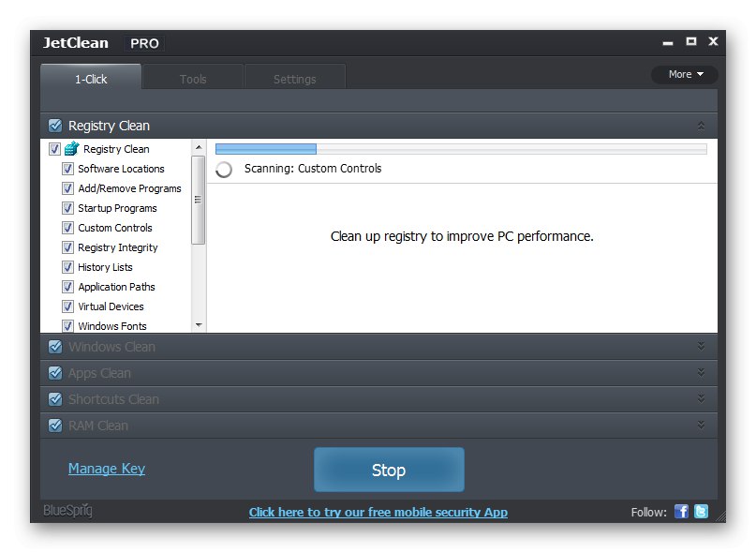The width and height of the screenshot is (756, 553).
Task: Click the 'Scanning: Custom Controls' status text
Action: click(313, 169)
